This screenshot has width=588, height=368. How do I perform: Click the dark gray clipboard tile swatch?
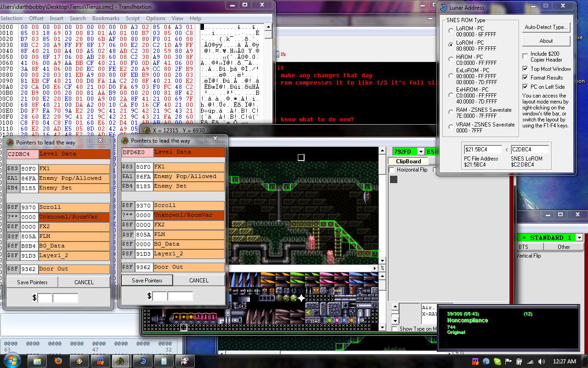pos(394,179)
